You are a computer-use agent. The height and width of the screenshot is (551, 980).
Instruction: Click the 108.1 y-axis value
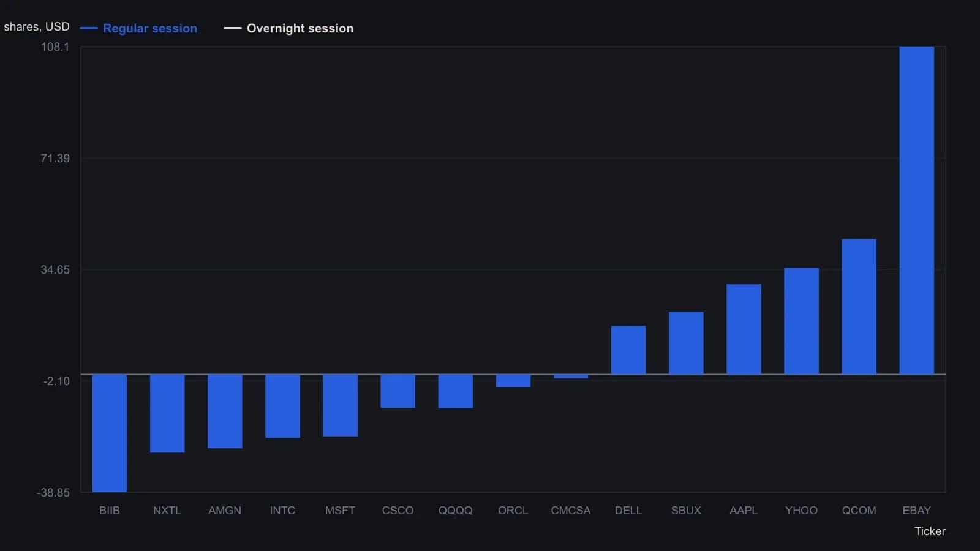(55, 47)
